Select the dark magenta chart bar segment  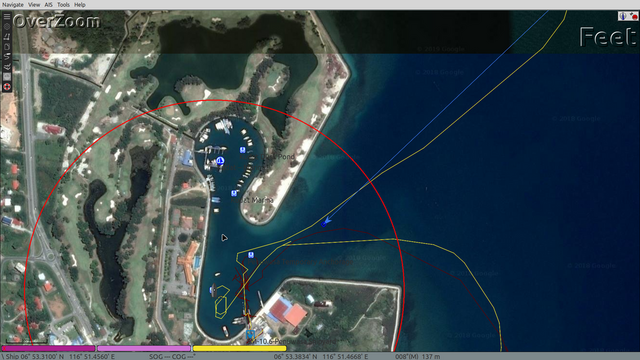click(48, 348)
